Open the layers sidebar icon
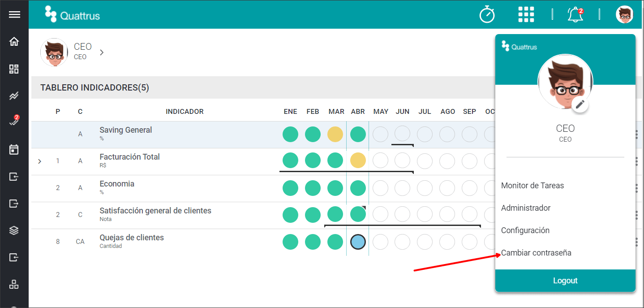Screen dimensions: 644x308 tap(14, 230)
